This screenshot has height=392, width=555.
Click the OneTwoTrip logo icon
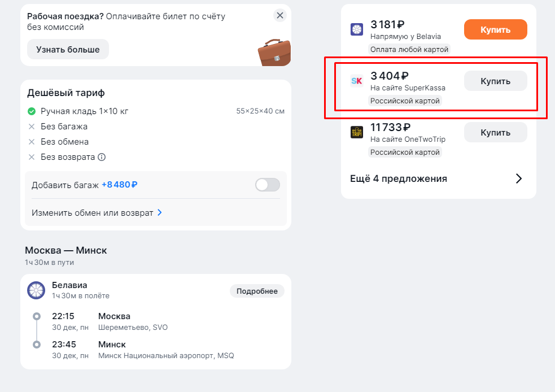point(357,132)
